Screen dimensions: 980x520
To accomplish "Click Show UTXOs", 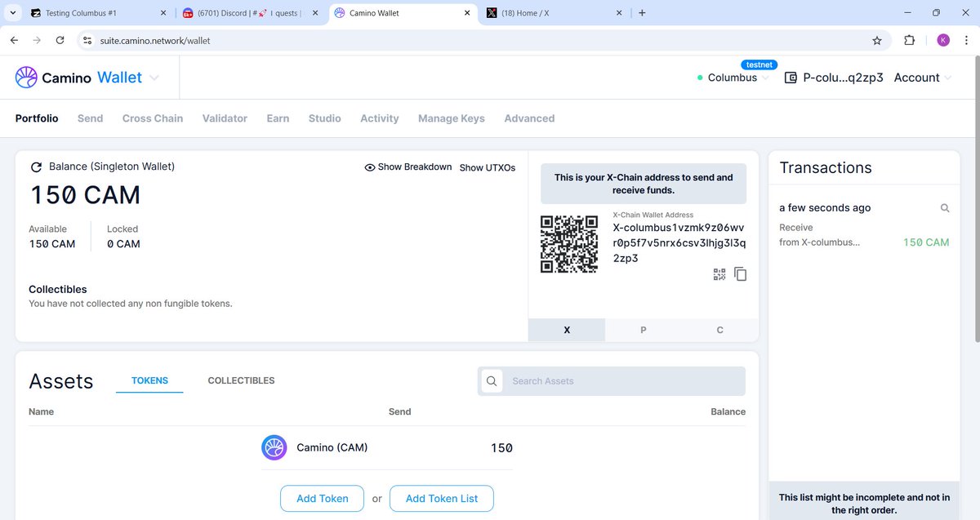I will 488,167.
